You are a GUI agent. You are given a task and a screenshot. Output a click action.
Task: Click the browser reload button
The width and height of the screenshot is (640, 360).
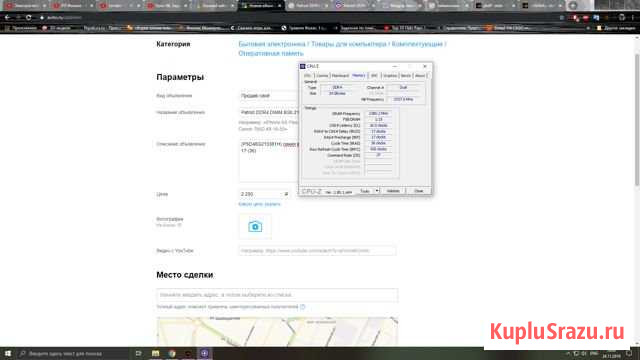click(x=29, y=18)
